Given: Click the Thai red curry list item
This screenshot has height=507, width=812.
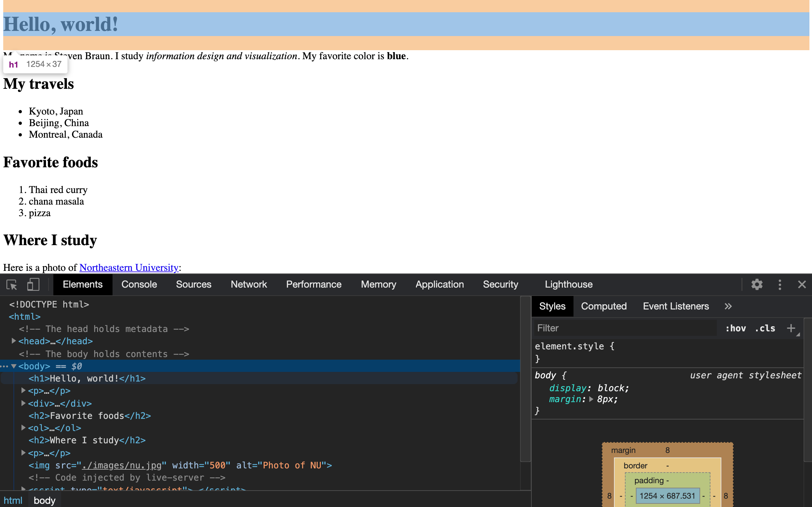Looking at the screenshot, I should click(x=58, y=190).
